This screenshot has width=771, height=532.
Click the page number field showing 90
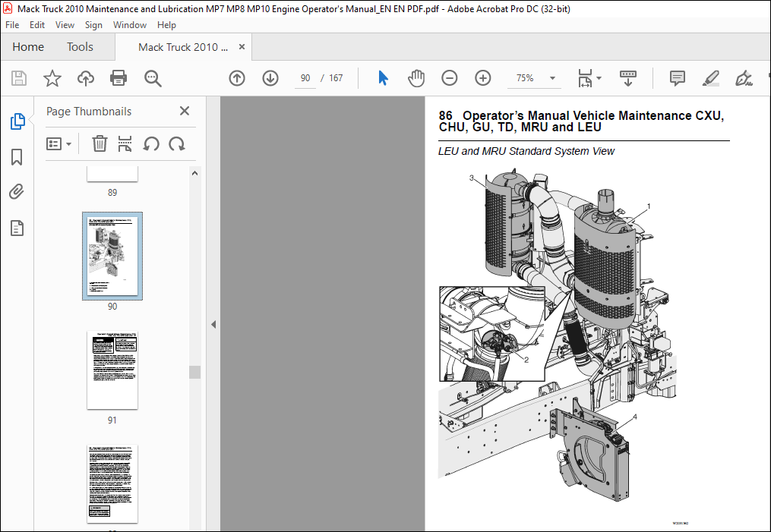click(305, 78)
